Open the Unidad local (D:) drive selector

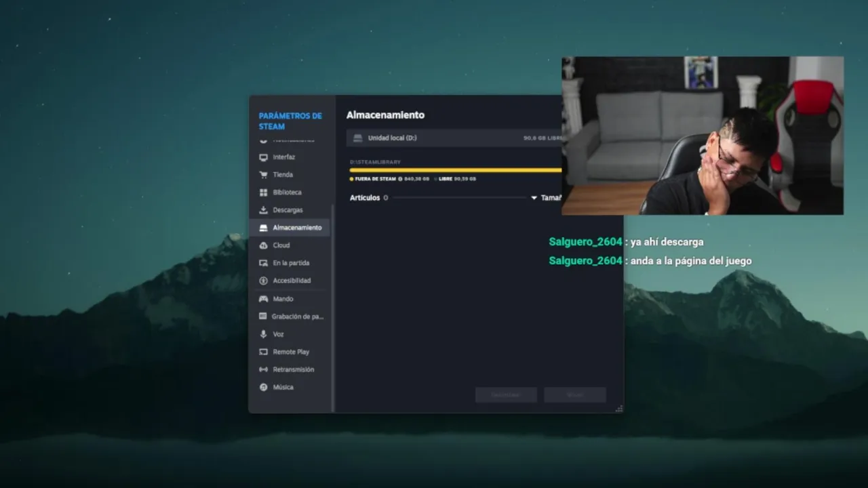454,138
